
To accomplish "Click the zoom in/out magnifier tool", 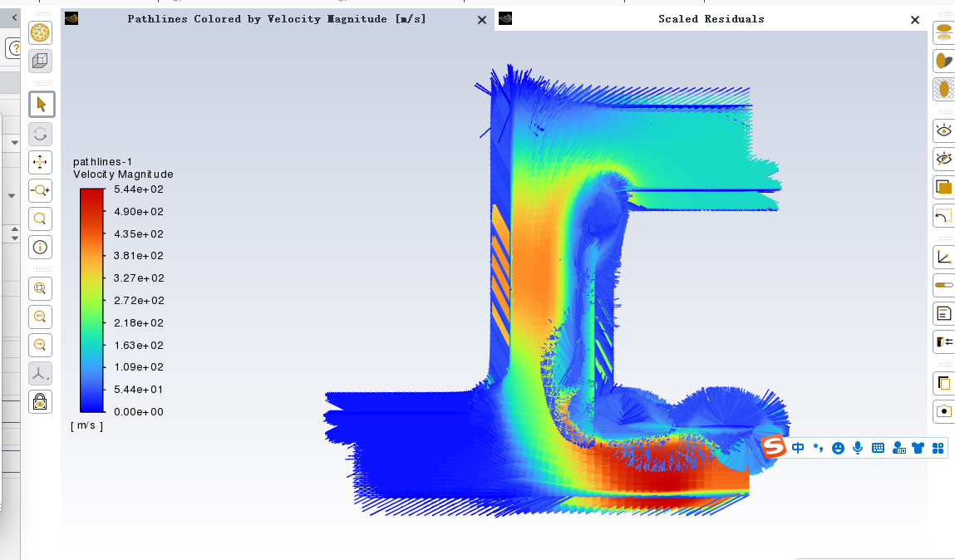I will pyautogui.click(x=41, y=191).
